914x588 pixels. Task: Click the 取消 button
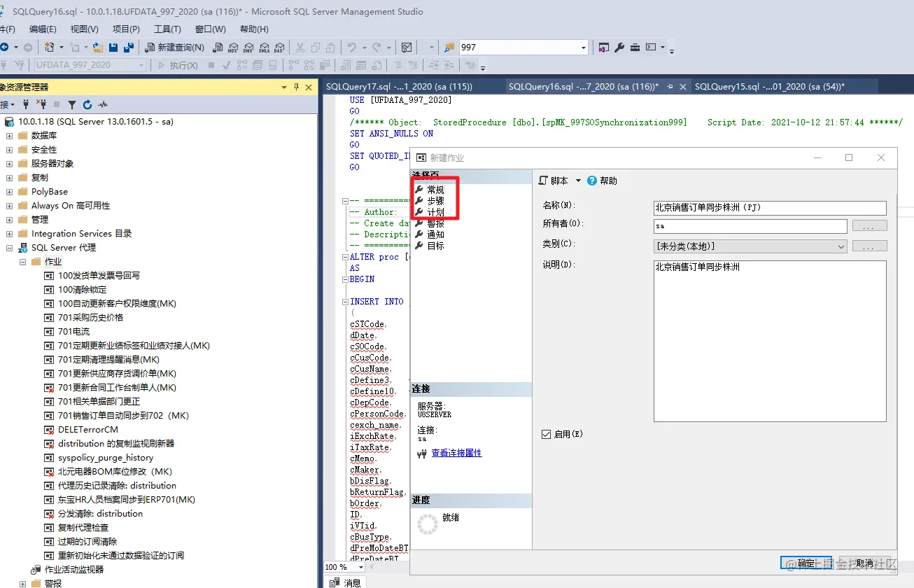click(x=864, y=563)
